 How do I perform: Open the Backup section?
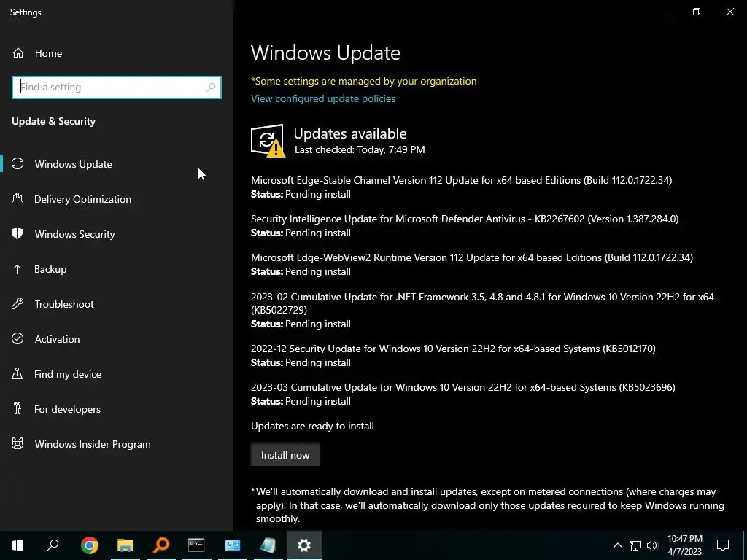[x=117, y=269]
